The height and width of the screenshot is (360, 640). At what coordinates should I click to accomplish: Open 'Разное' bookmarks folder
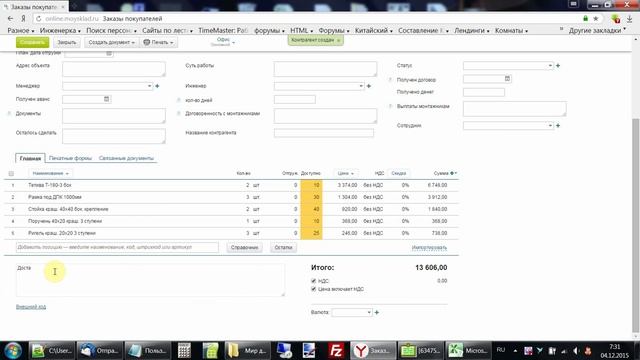pyautogui.click(x=20, y=31)
